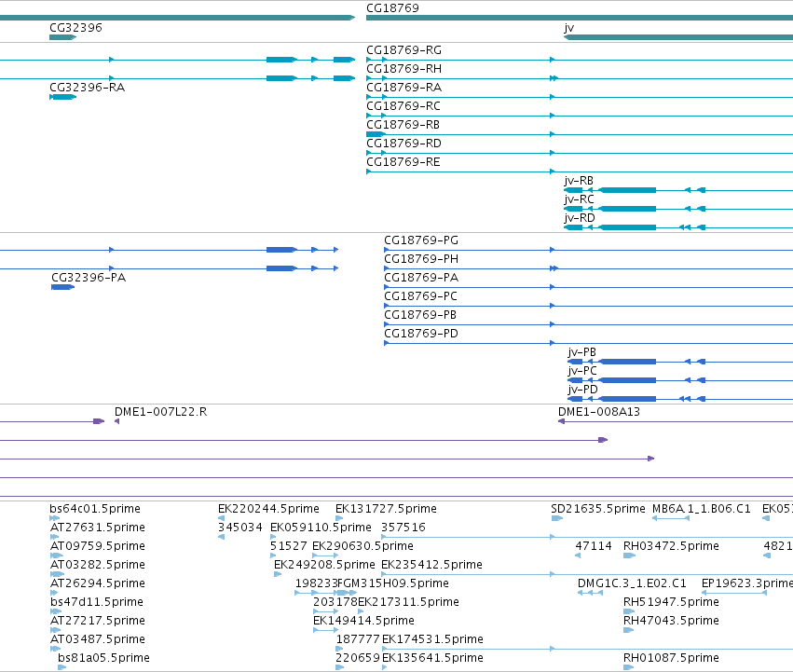Select EST EK217311.5prime
793x672 pixels.
coord(408,603)
